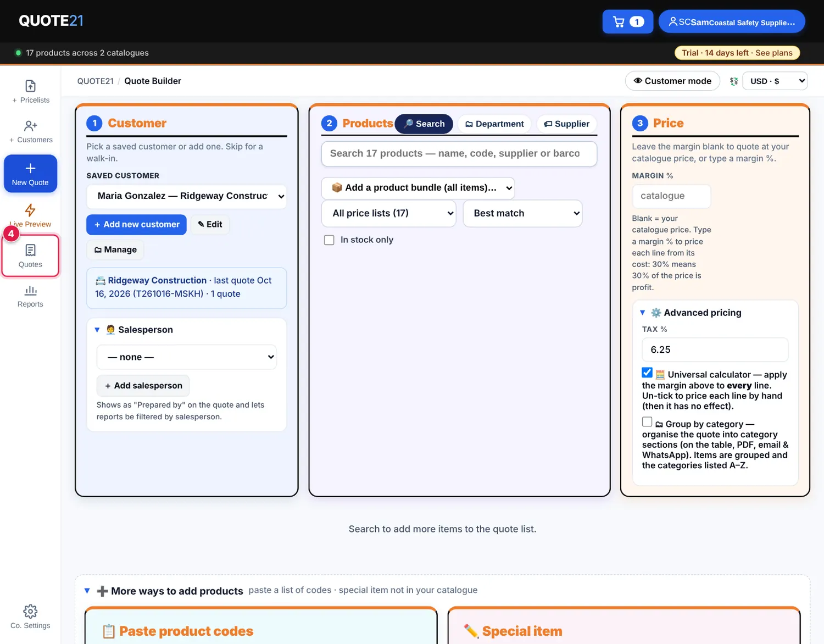Click Add new customer button
The height and width of the screenshot is (644, 824).
(137, 224)
